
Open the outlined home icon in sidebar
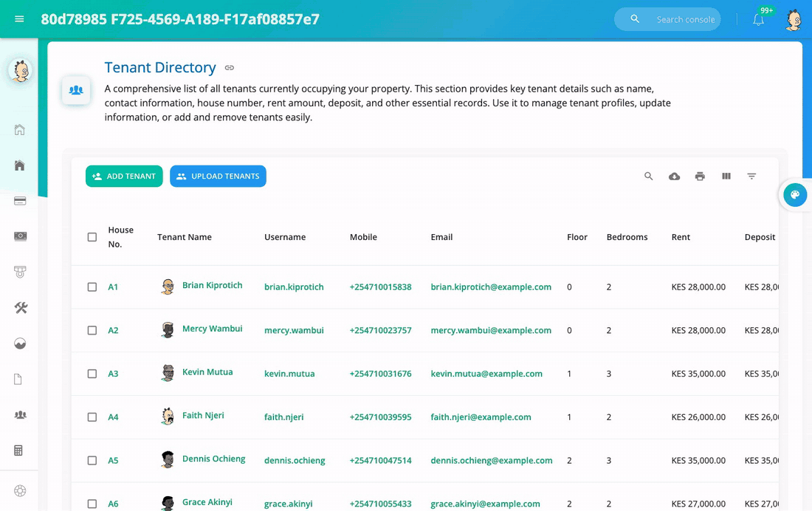[x=20, y=129]
